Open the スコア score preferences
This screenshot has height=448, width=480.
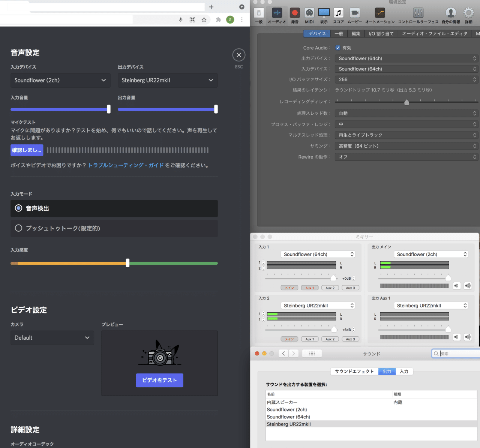(338, 16)
